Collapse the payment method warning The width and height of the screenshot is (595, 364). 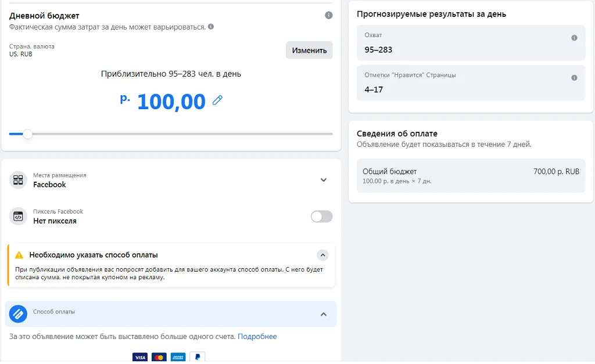click(x=322, y=255)
